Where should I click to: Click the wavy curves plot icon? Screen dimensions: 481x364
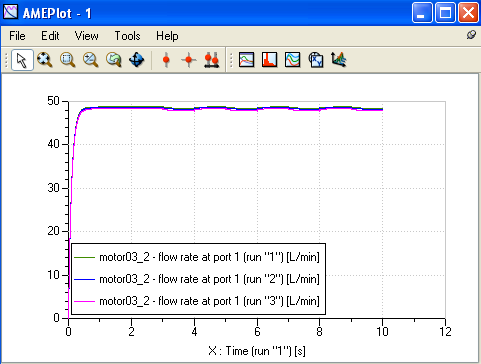pyautogui.click(x=292, y=60)
